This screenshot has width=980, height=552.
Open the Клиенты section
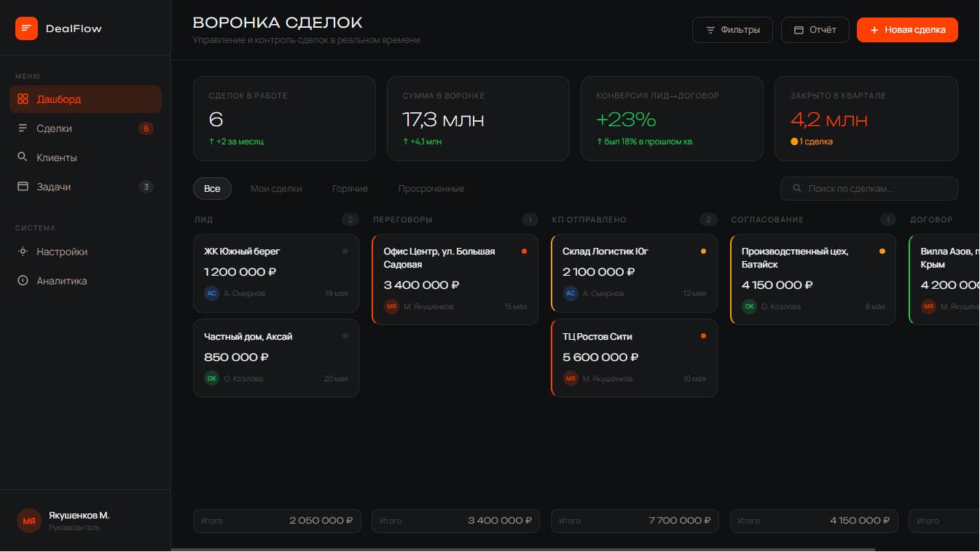(85, 158)
